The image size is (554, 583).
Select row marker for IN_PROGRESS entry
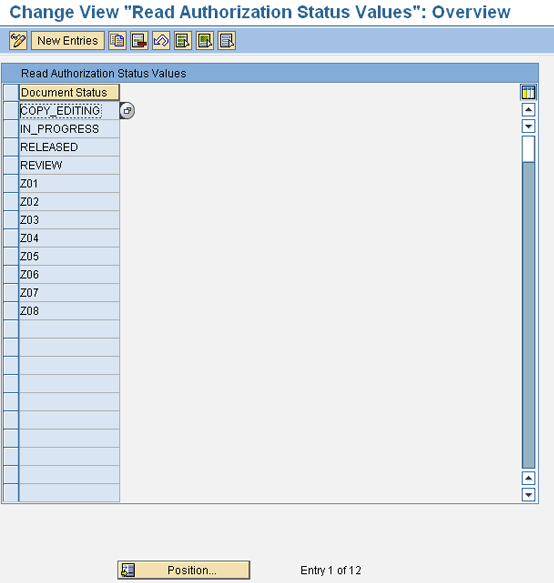11,129
